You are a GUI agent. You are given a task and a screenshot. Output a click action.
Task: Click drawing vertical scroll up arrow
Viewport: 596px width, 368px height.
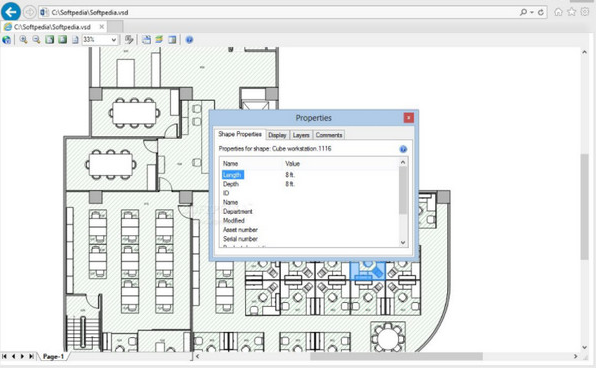(585, 52)
